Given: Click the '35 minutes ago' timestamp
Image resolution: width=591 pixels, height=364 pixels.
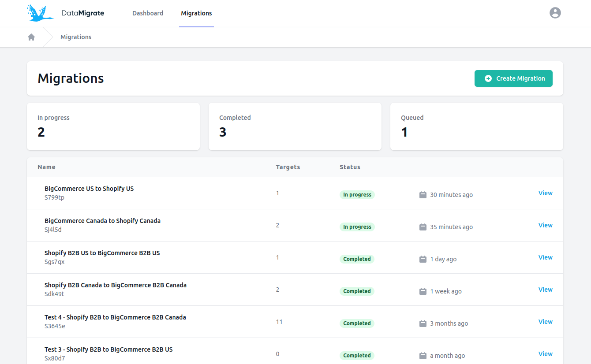Looking at the screenshot, I should coord(452,227).
